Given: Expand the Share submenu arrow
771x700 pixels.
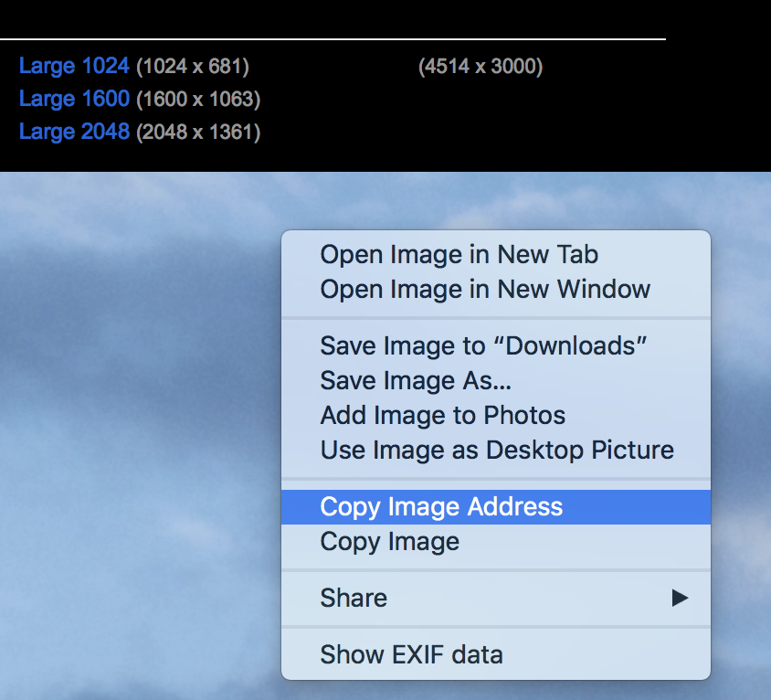Looking at the screenshot, I should (680, 599).
